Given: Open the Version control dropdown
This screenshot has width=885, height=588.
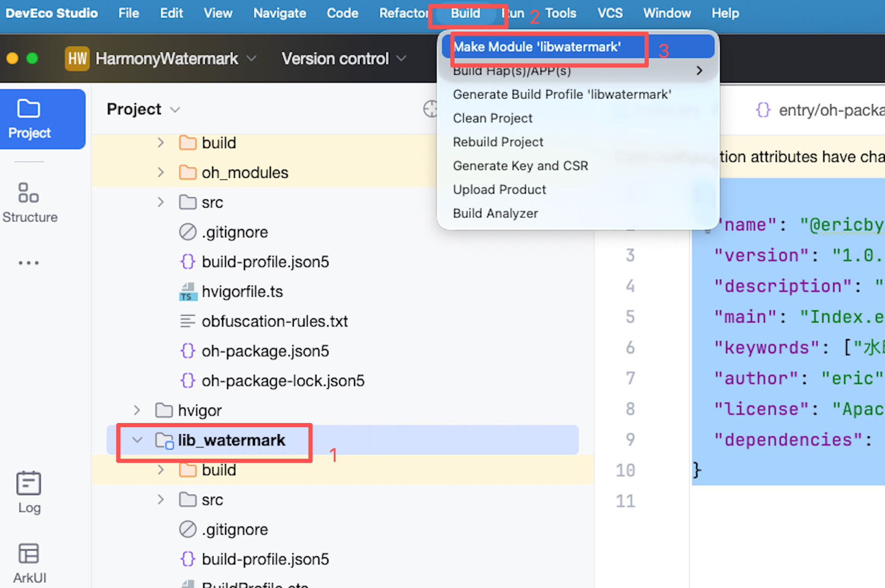Looking at the screenshot, I should click(x=344, y=59).
